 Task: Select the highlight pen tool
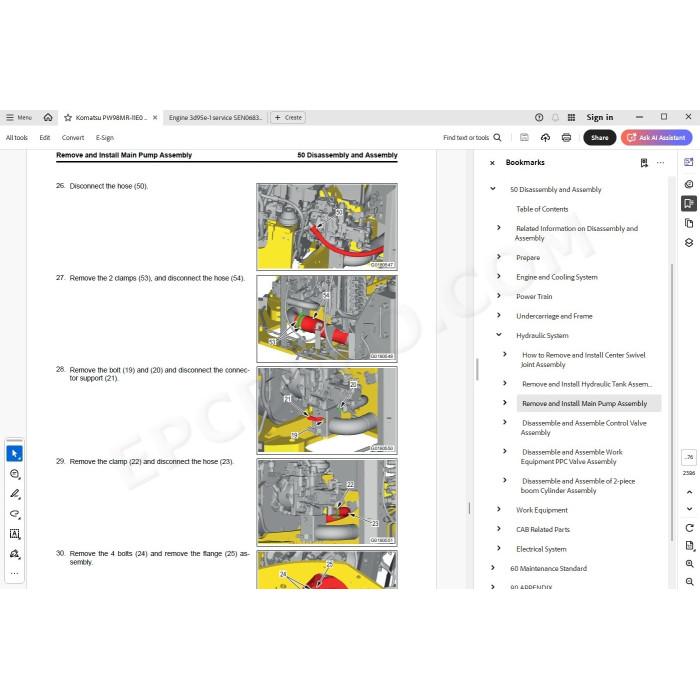(15, 494)
